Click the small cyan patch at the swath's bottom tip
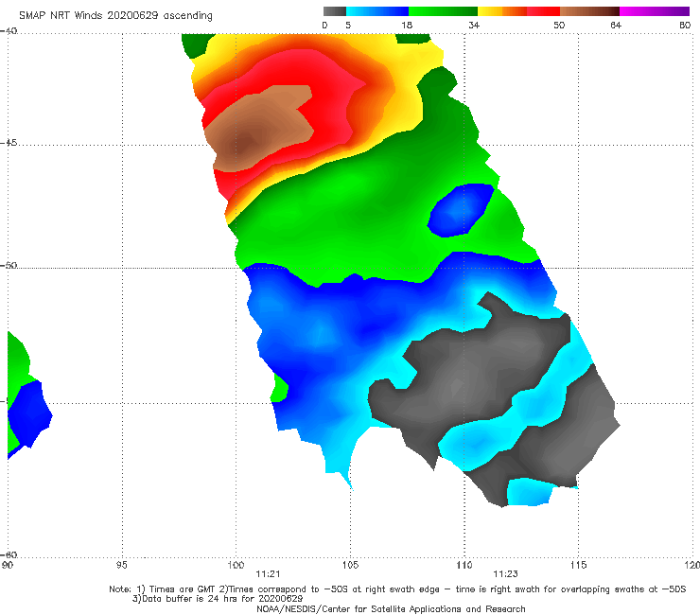 click(531, 492)
